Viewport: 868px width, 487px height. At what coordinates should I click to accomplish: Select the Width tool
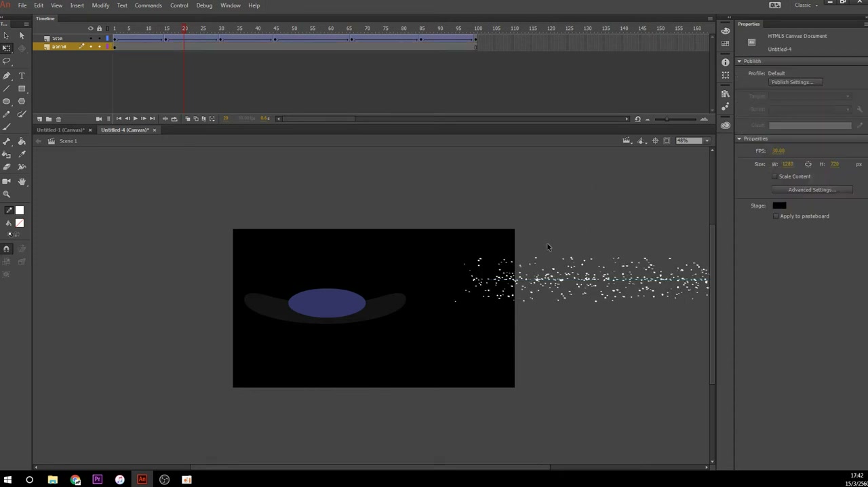22,167
